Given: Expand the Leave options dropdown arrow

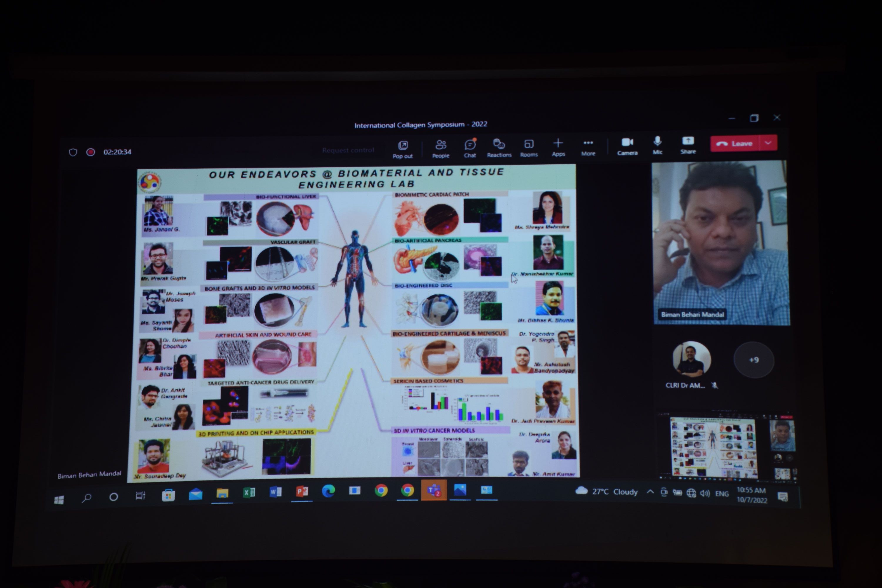Looking at the screenshot, I should click(768, 143).
